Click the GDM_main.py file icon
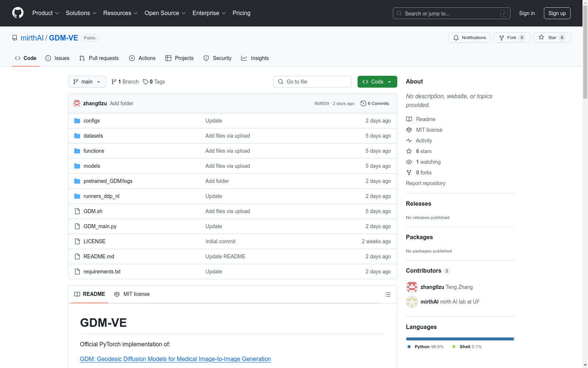Screen dimensions: 588x368 coord(77,226)
